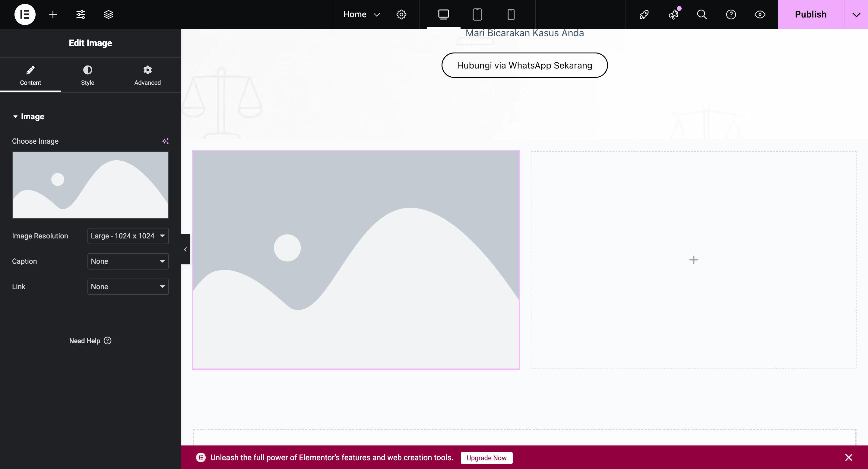Click the Choose Image placeholder thumbnail

90,185
